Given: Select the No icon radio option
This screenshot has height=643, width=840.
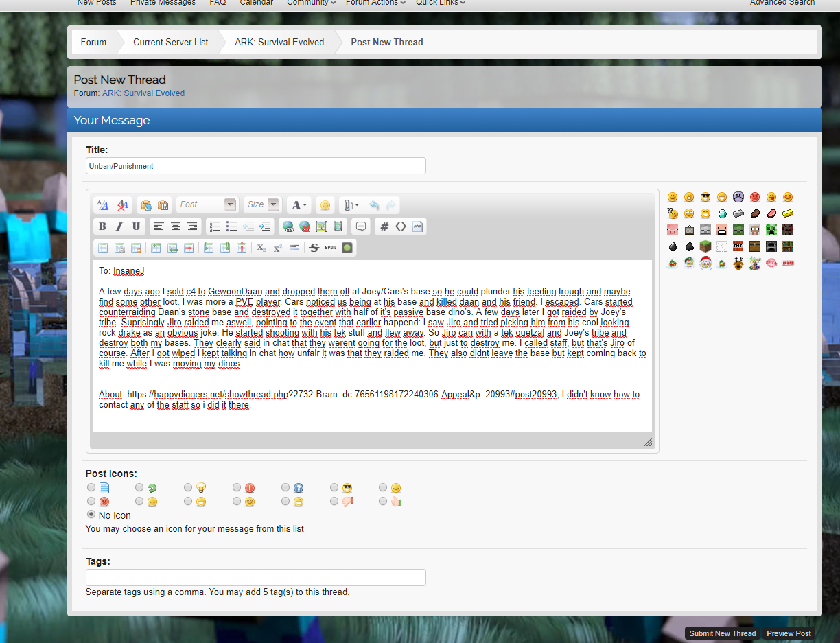Looking at the screenshot, I should click(91, 514).
